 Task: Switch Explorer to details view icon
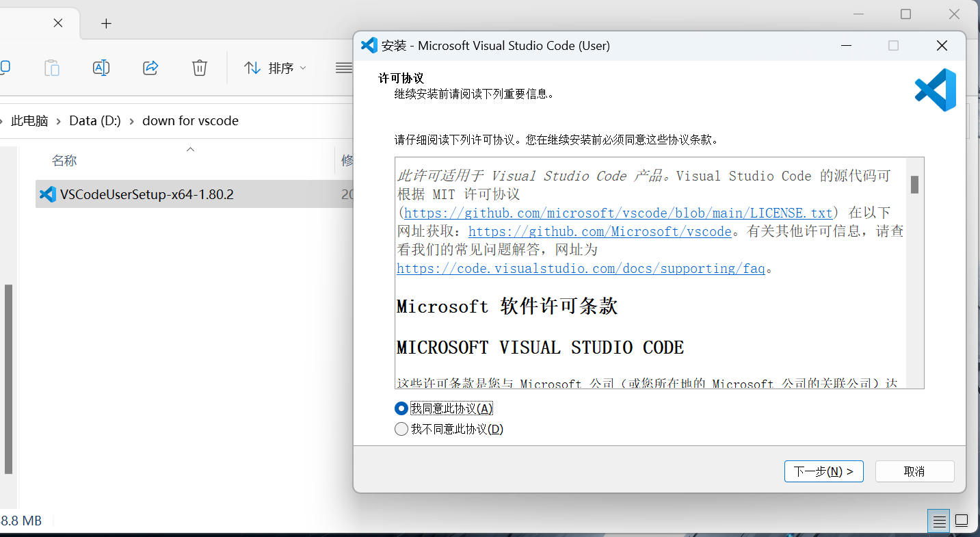940,521
